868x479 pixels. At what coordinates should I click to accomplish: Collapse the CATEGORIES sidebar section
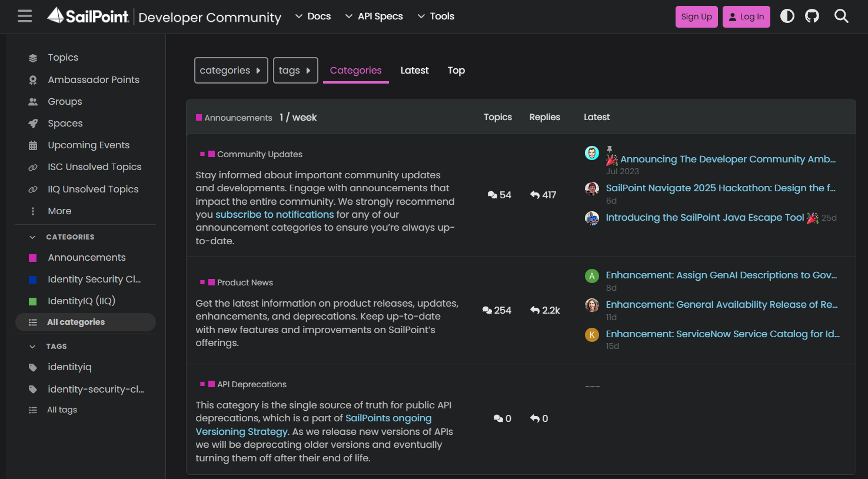[x=32, y=237]
